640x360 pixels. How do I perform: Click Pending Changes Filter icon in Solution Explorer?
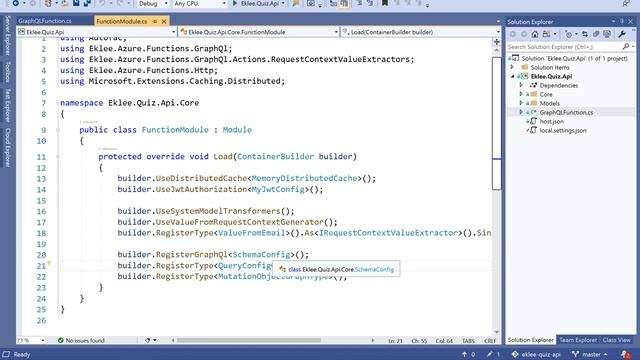[x=569, y=34]
